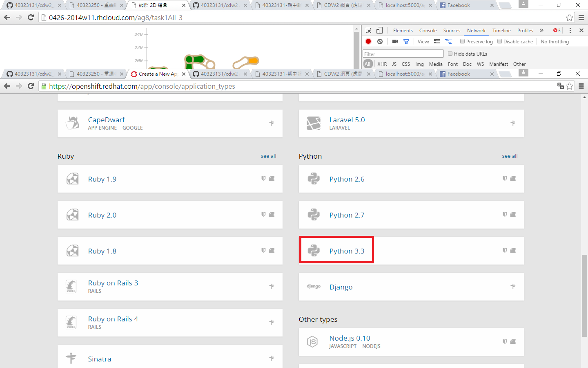588x368 pixels.
Task: Toggle the overview waterfall view icon
Action: click(x=448, y=41)
